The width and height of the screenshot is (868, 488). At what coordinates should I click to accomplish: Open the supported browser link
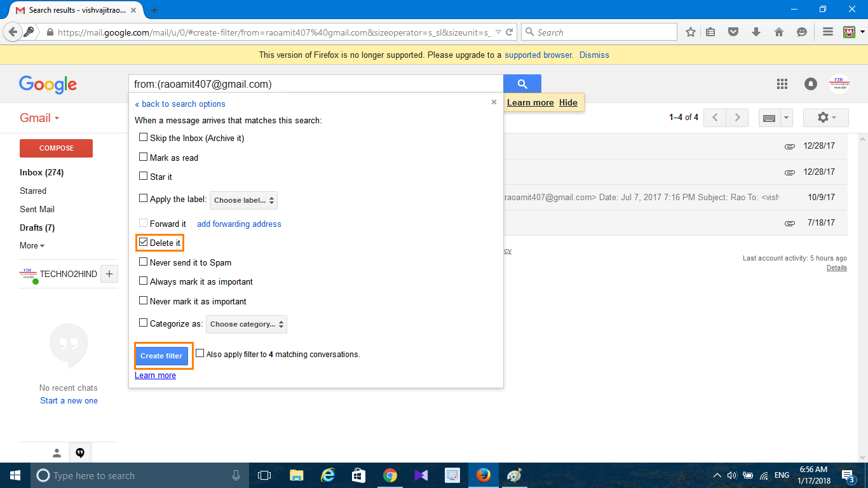pyautogui.click(x=538, y=55)
